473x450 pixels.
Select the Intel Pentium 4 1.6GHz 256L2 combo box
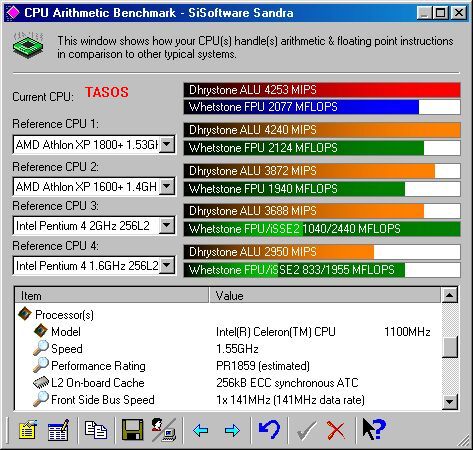(94, 266)
